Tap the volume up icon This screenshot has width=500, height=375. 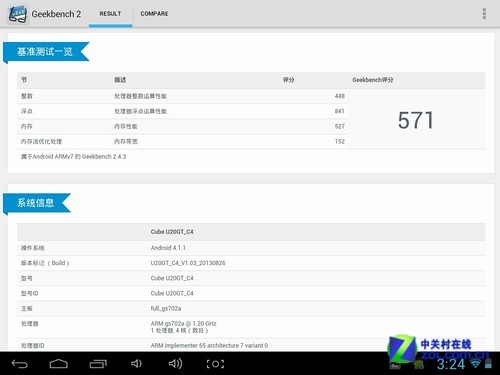coord(175,364)
